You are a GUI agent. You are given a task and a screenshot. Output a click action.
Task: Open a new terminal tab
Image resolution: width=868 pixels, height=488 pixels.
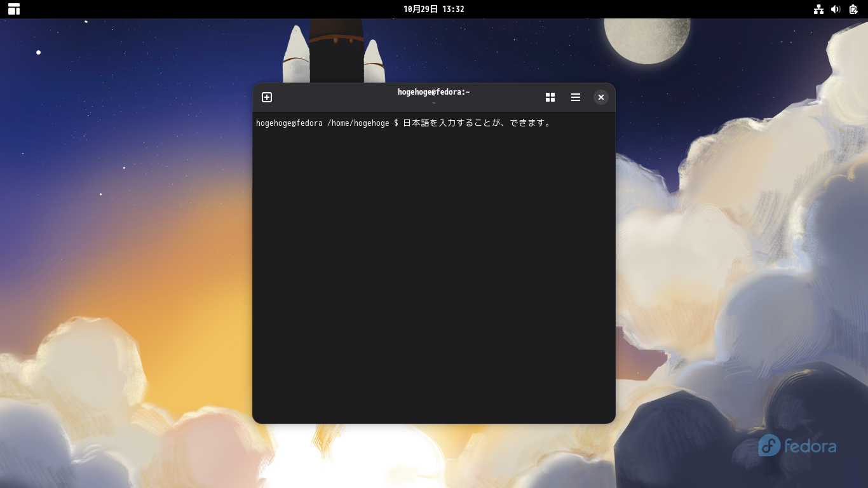point(267,97)
